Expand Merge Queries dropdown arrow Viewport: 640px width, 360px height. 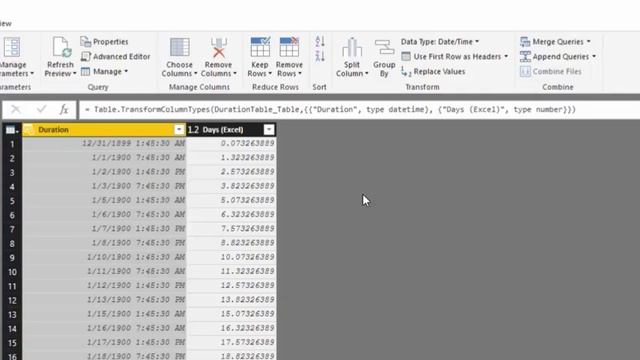tap(589, 42)
